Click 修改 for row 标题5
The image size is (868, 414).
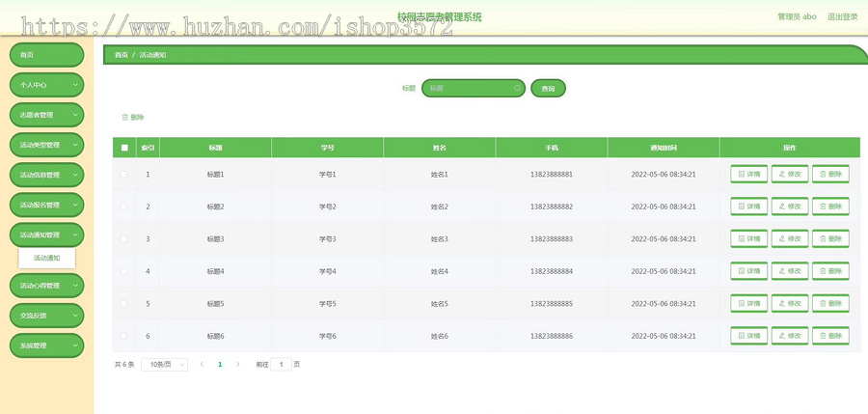(790, 303)
